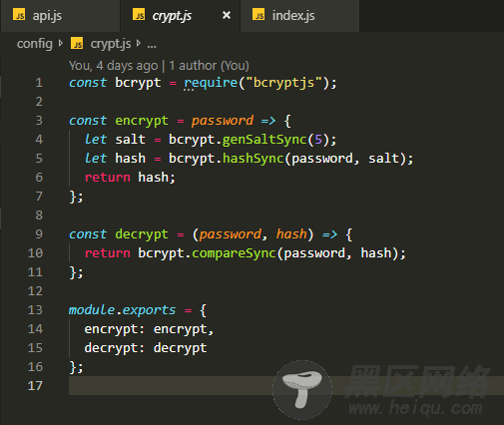Close the crypt.js tab
The image size is (504, 425).
pos(227,15)
